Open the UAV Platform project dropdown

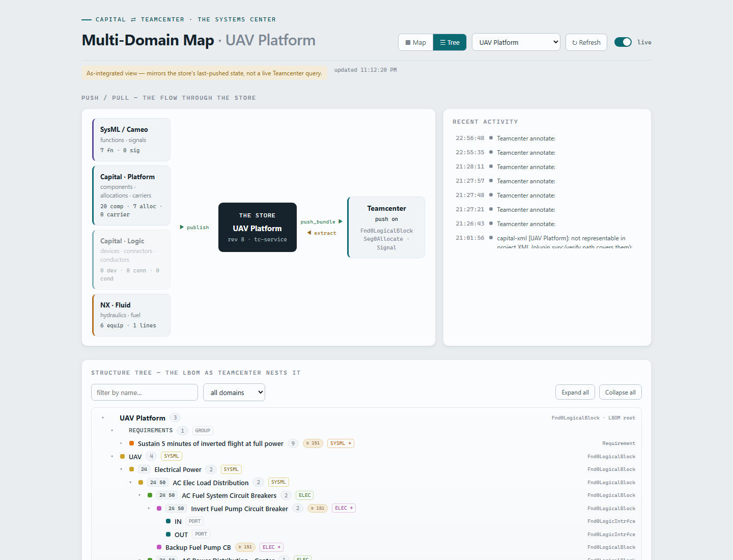516,42
